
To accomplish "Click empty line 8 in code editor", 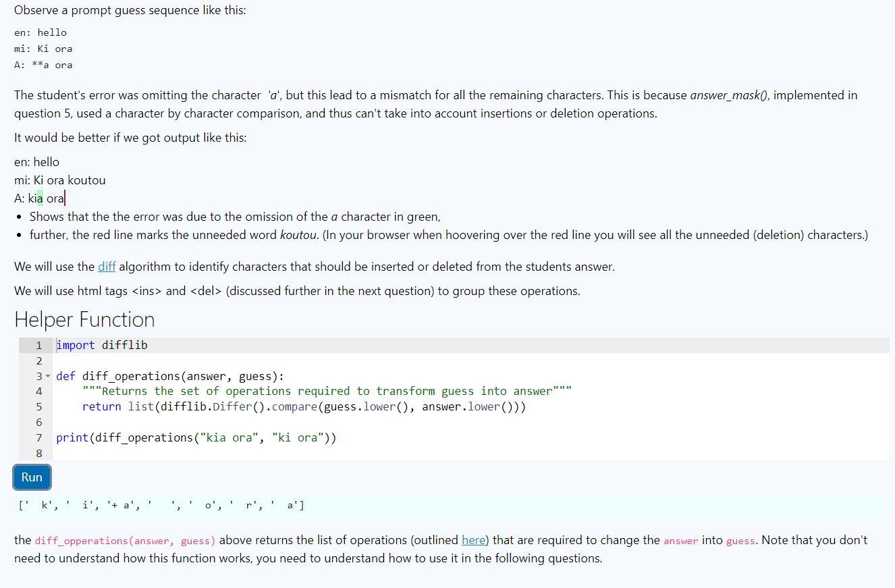I will (x=470, y=453).
